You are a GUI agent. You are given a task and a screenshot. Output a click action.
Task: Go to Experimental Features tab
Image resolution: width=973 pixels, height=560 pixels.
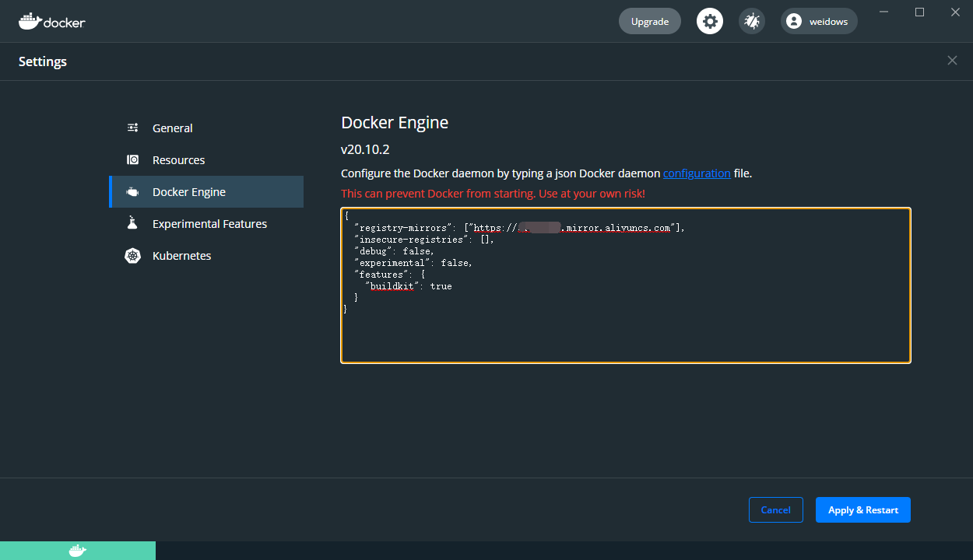pos(206,223)
